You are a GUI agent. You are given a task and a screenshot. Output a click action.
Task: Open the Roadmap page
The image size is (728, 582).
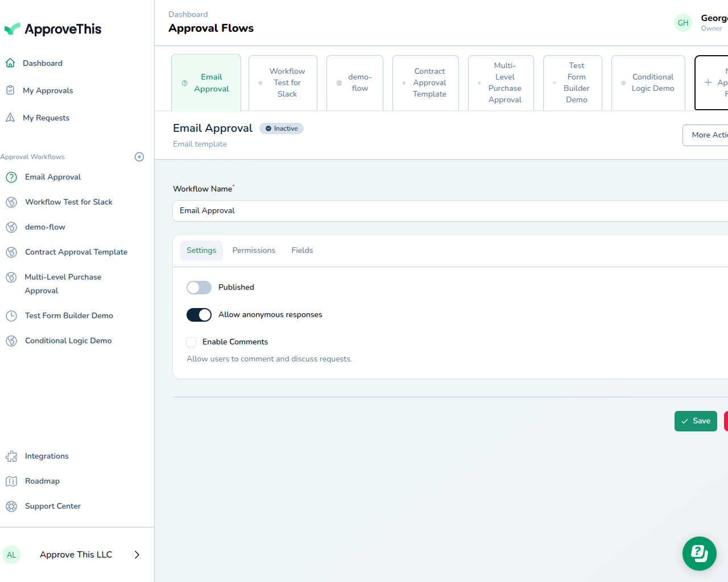42,481
